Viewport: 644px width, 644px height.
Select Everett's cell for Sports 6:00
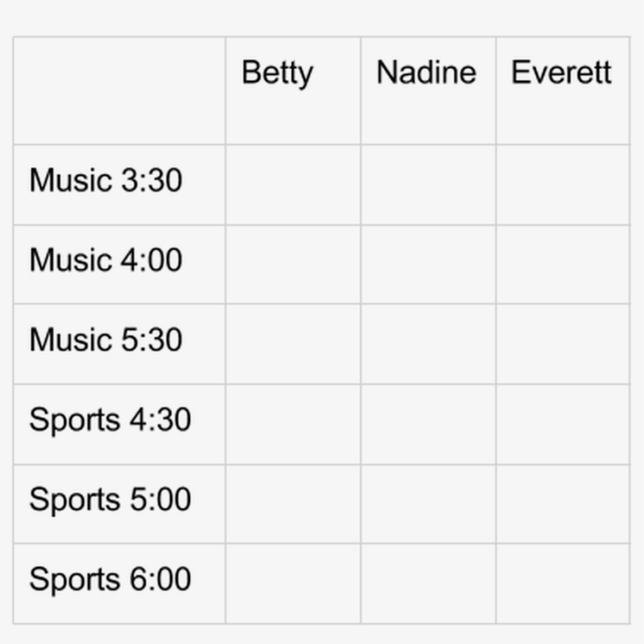click(562, 584)
